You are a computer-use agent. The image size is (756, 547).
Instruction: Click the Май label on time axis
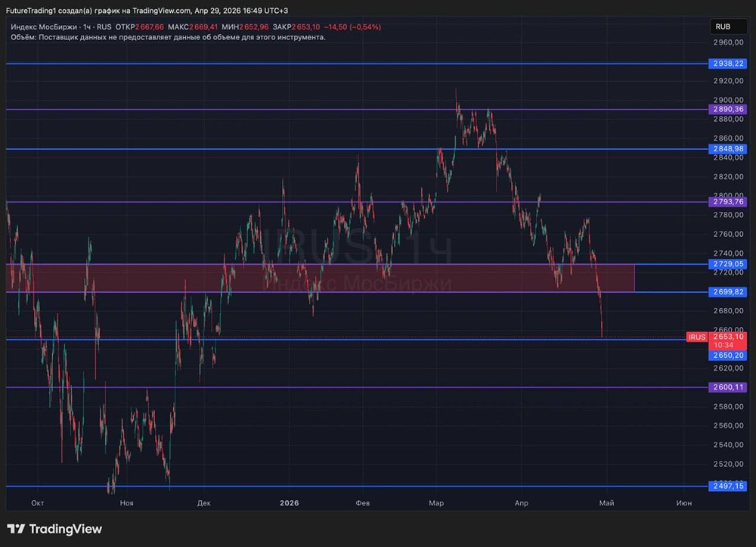coord(606,503)
